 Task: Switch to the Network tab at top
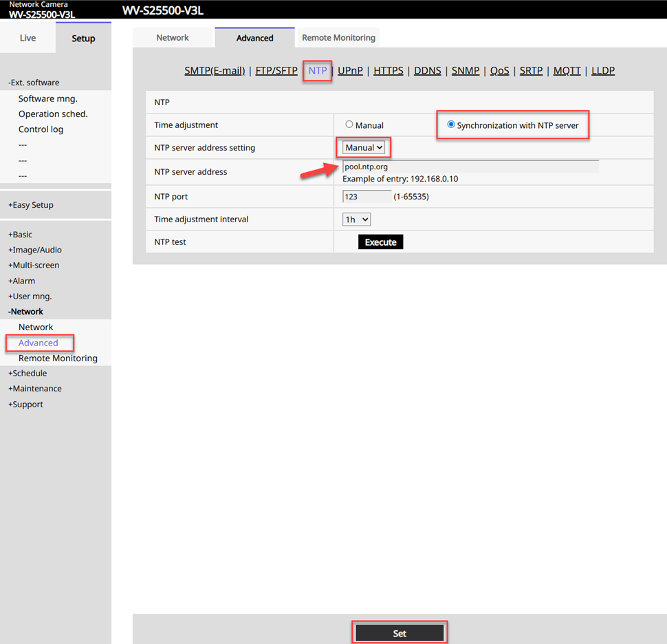(x=173, y=38)
